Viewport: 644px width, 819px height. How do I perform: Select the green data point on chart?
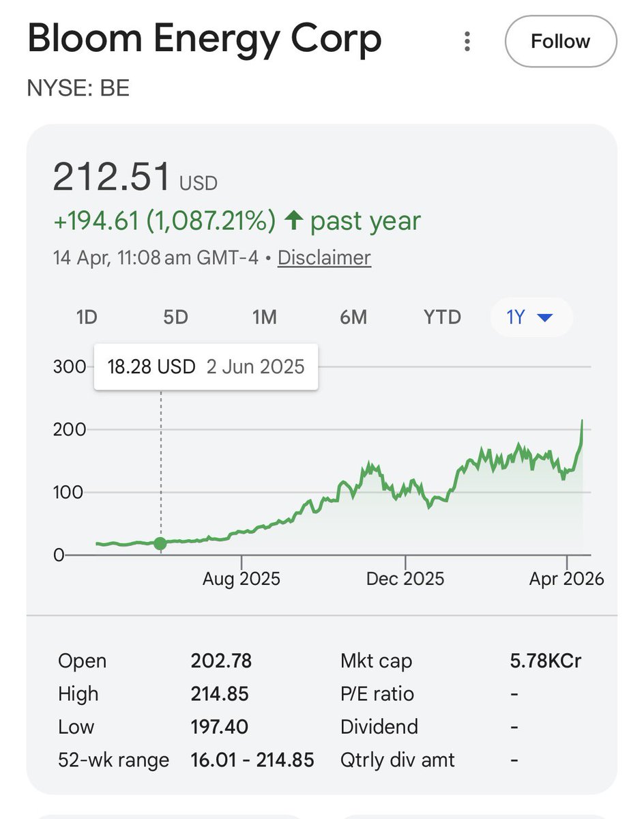160,543
